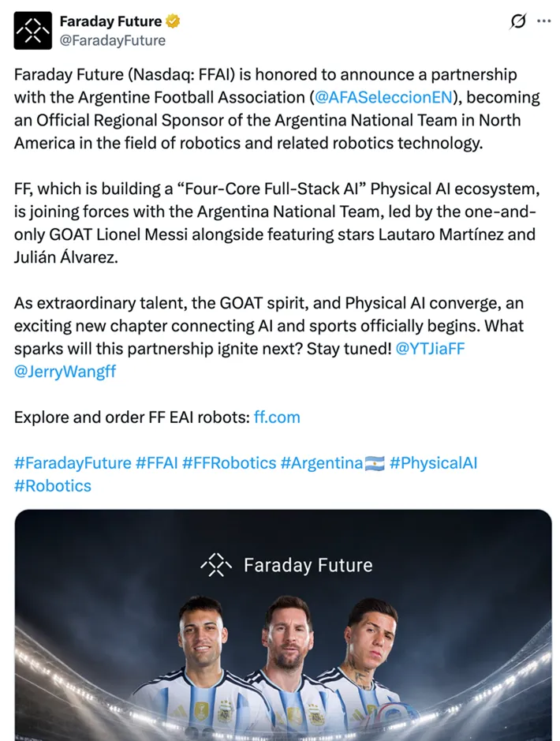Open the #FFRobotics hashtag
Screen dimensions: 560x741
(x=229, y=463)
